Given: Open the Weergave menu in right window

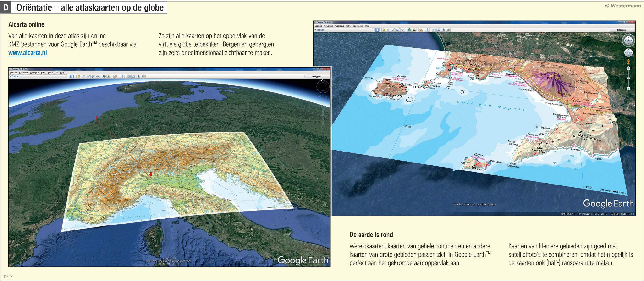Looking at the screenshot, I should click(339, 26).
